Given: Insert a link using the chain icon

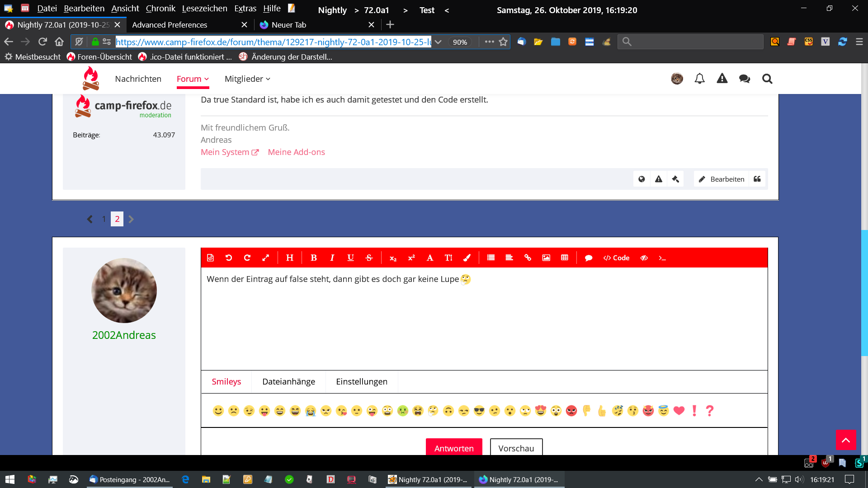Looking at the screenshot, I should 528,258.
